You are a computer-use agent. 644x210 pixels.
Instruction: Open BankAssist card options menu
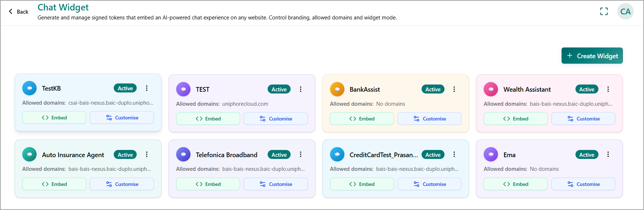[454, 89]
